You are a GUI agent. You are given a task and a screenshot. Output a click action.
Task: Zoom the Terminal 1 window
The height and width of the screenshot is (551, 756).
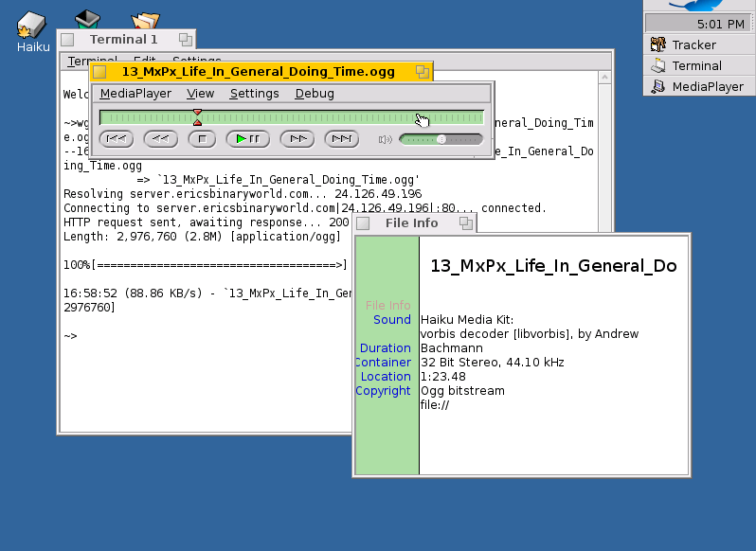(x=186, y=40)
